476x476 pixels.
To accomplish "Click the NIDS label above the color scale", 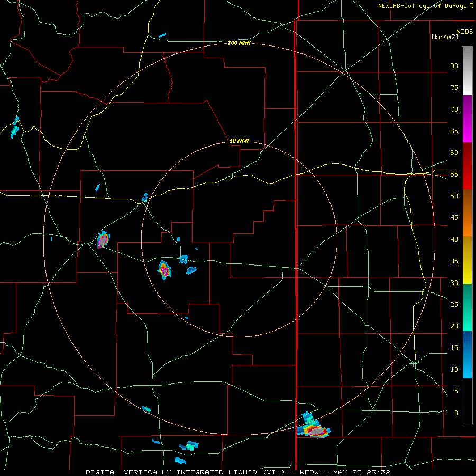I will tap(464, 31).
